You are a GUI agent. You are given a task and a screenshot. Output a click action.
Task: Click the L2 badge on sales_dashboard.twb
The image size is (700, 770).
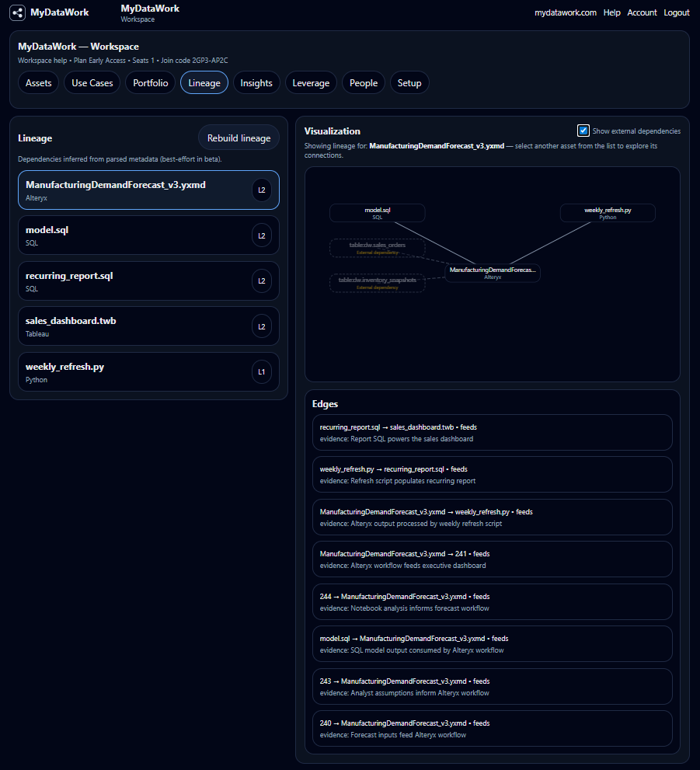point(262,326)
